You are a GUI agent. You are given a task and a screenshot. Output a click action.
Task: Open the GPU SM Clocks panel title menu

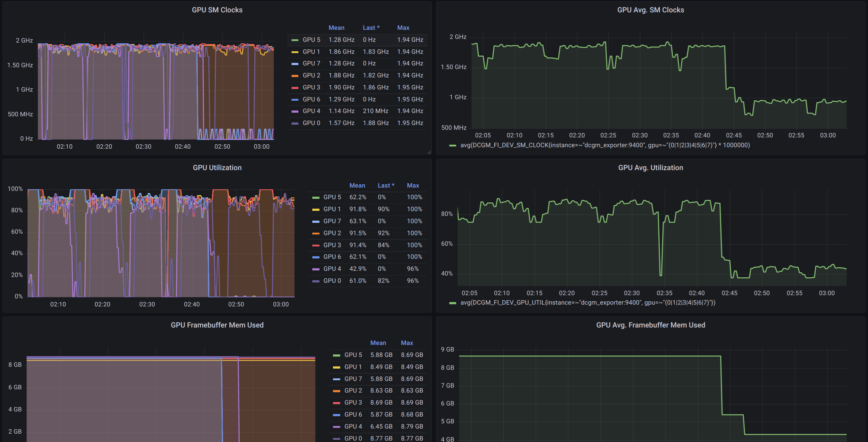pyautogui.click(x=217, y=10)
